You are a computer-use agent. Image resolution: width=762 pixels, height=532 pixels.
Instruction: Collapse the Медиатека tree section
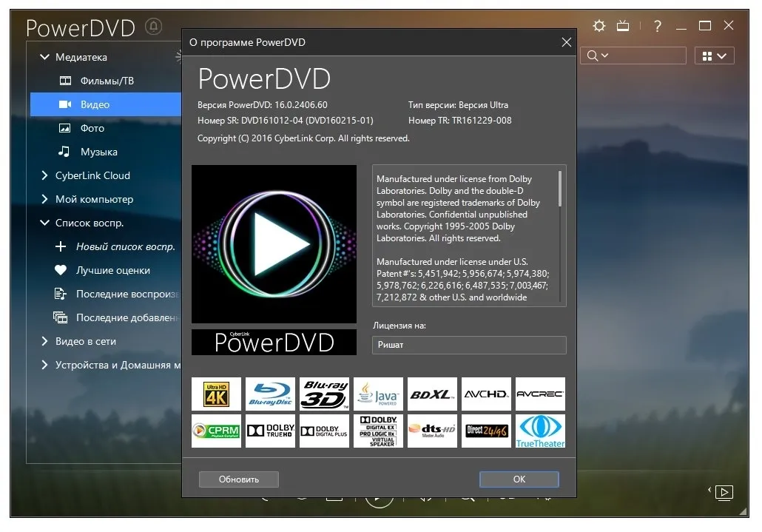pyautogui.click(x=44, y=57)
